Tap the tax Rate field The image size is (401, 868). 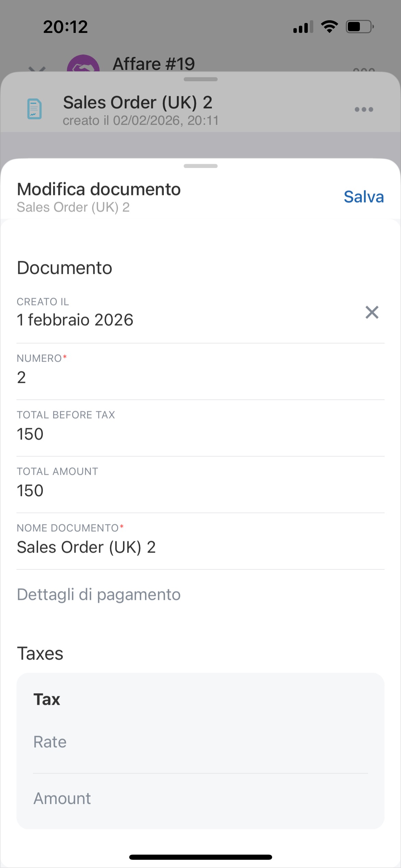tap(200, 742)
